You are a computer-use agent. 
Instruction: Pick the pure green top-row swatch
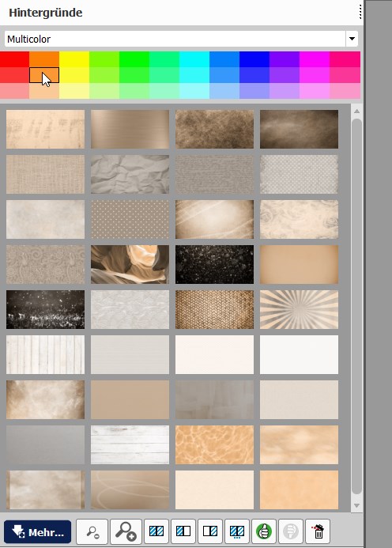[x=134, y=59]
